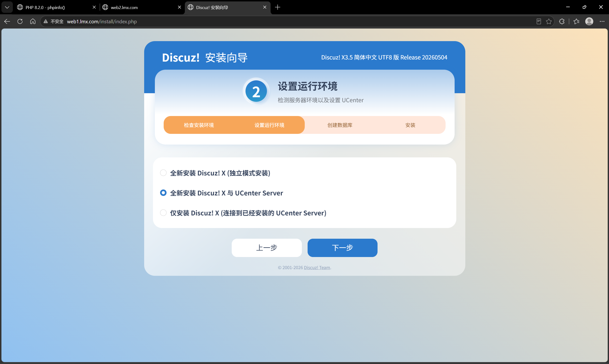Select 全新安装 Discuz! X 与 UCenter Server radio

pyautogui.click(x=163, y=193)
